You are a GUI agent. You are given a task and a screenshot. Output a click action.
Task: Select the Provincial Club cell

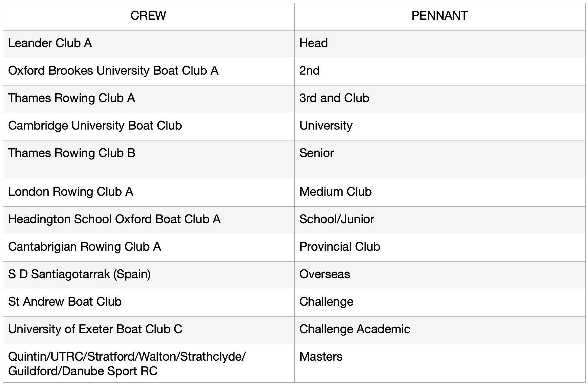(340, 247)
